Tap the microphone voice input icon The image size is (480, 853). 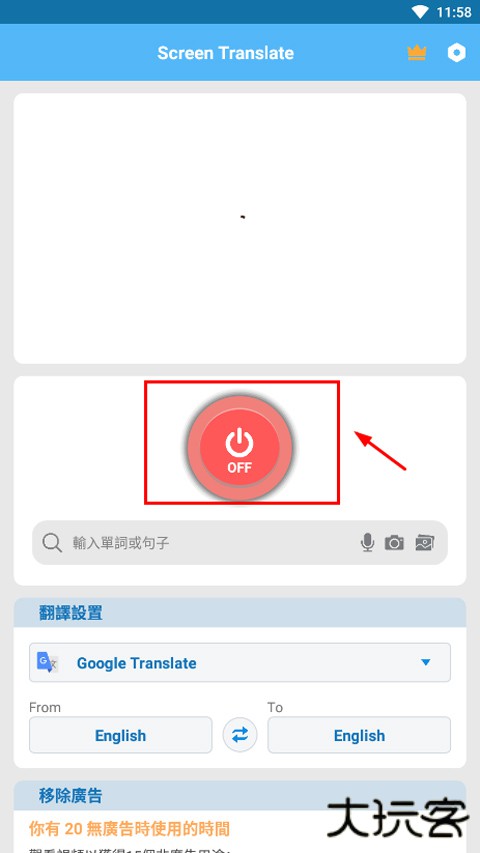pyautogui.click(x=368, y=542)
